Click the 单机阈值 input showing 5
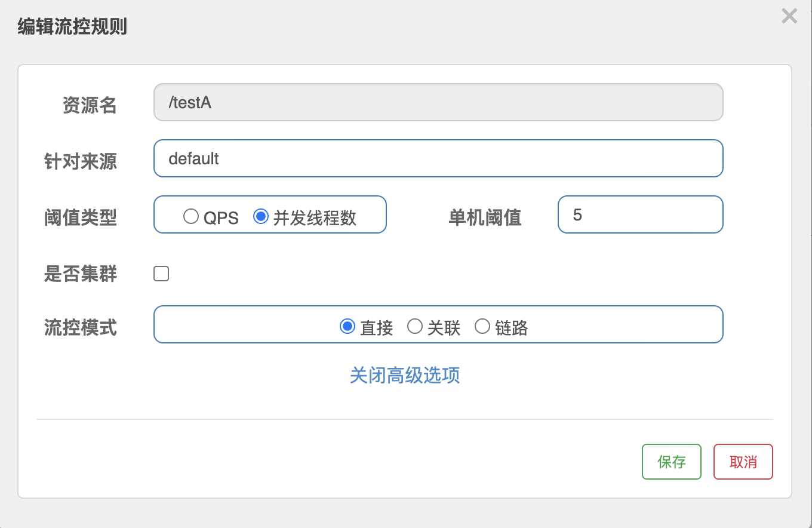 pos(641,214)
